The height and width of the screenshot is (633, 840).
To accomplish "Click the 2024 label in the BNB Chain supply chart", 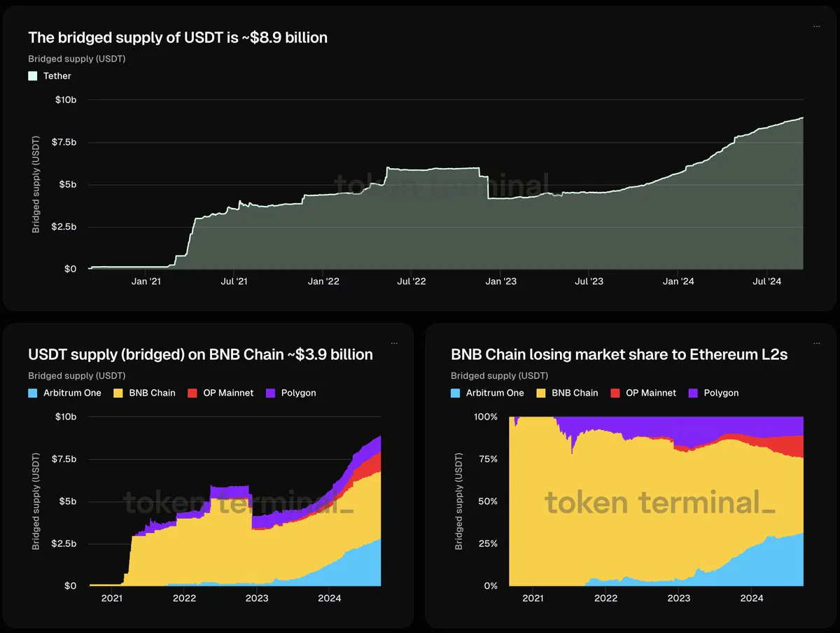I will [330, 598].
